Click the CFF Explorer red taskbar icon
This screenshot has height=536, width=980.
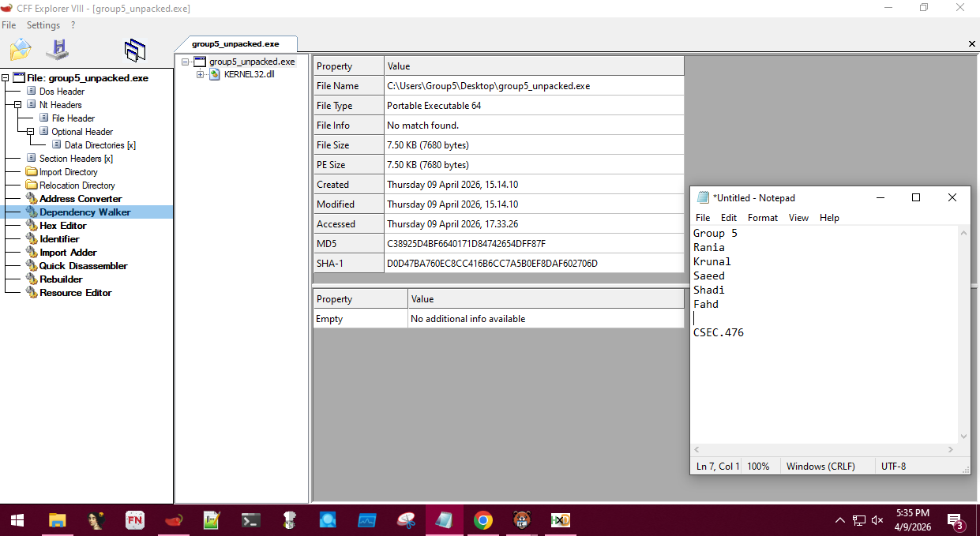click(x=174, y=520)
